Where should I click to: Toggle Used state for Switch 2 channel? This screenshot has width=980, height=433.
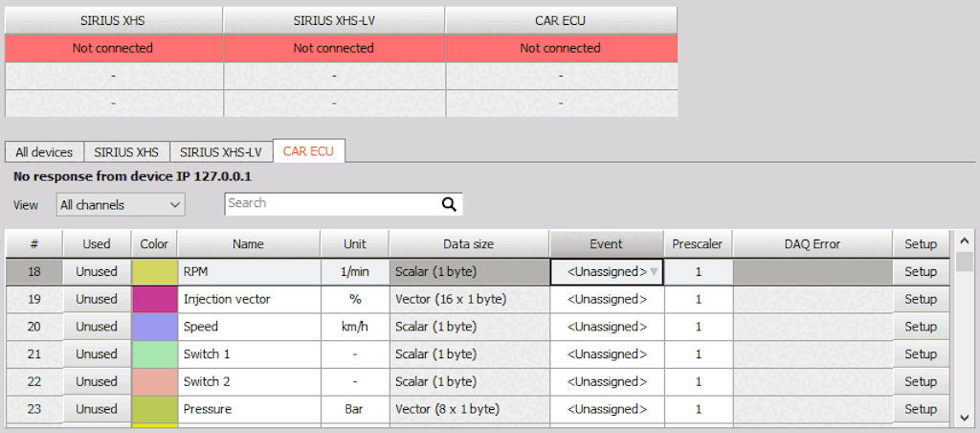point(97,381)
